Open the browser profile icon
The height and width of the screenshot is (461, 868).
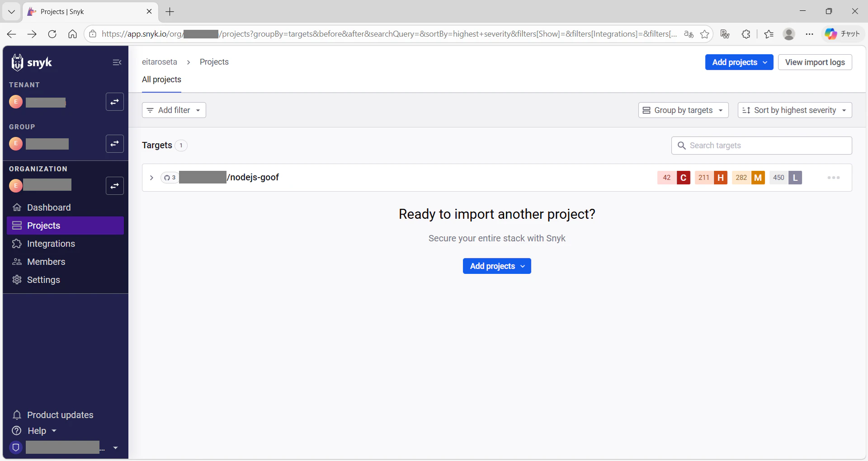[789, 34]
